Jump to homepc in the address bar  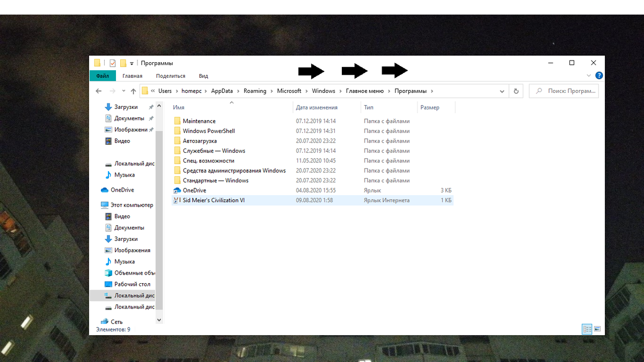pyautogui.click(x=191, y=91)
